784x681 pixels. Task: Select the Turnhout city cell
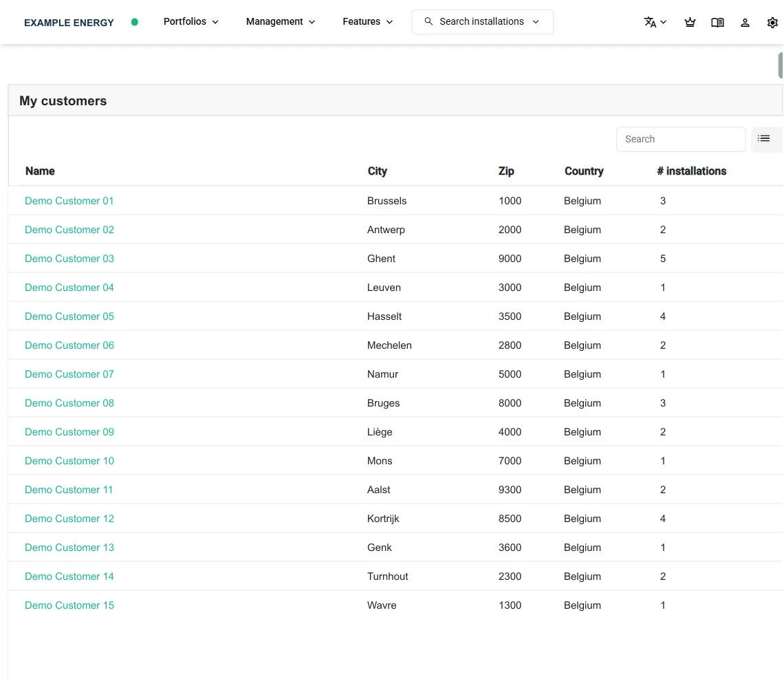387,576
